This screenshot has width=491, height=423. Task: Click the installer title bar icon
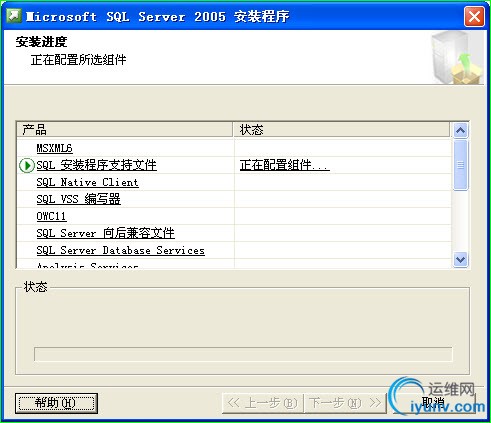pos(14,16)
